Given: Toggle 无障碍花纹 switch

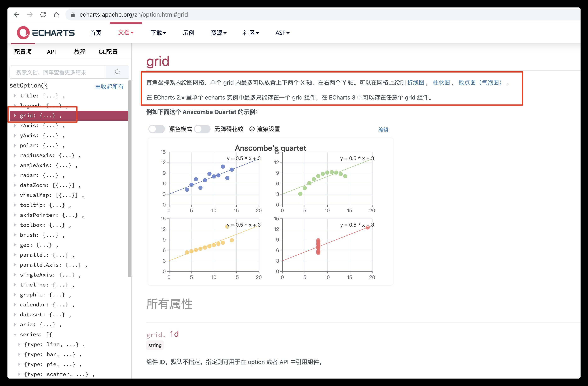Looking at the screenshot, I should click(x=202, y=129).
